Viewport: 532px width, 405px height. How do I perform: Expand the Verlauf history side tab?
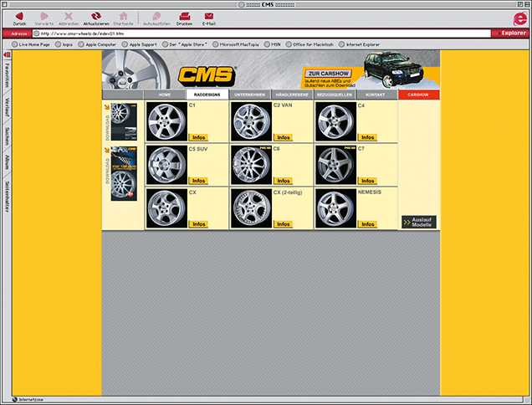pos(6,110)
